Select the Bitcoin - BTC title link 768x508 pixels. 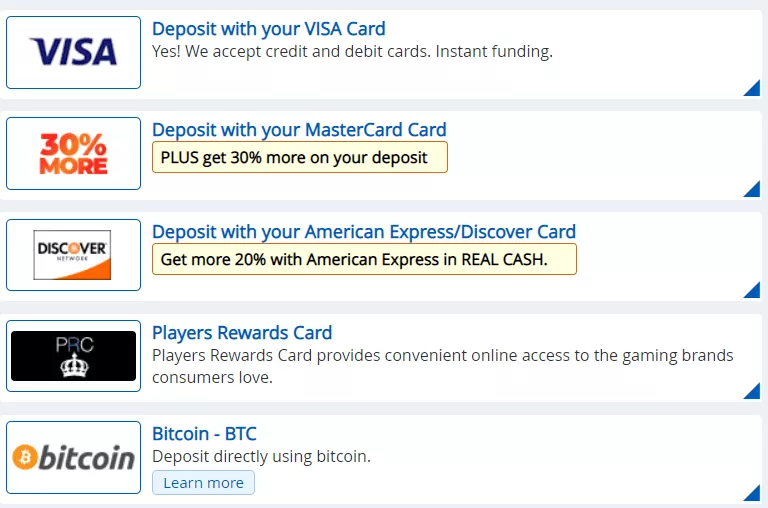click(x=204, y=434)
